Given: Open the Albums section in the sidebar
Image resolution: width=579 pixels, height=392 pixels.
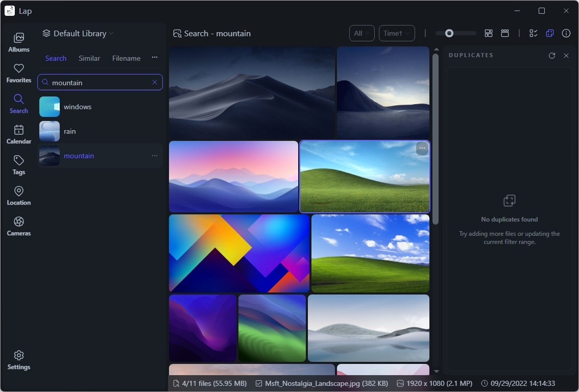Looking at the screenshot, I should tap(19, 42).
